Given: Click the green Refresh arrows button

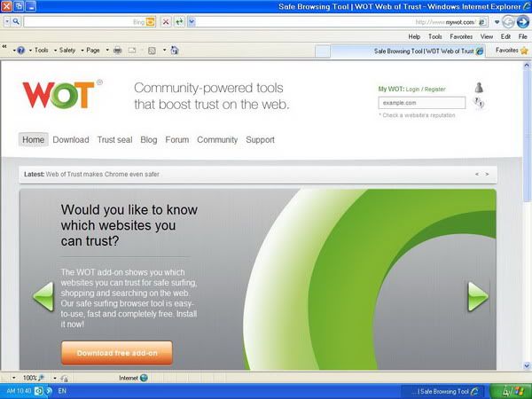Looking at the screenshot, I should [x=179, y=22].
